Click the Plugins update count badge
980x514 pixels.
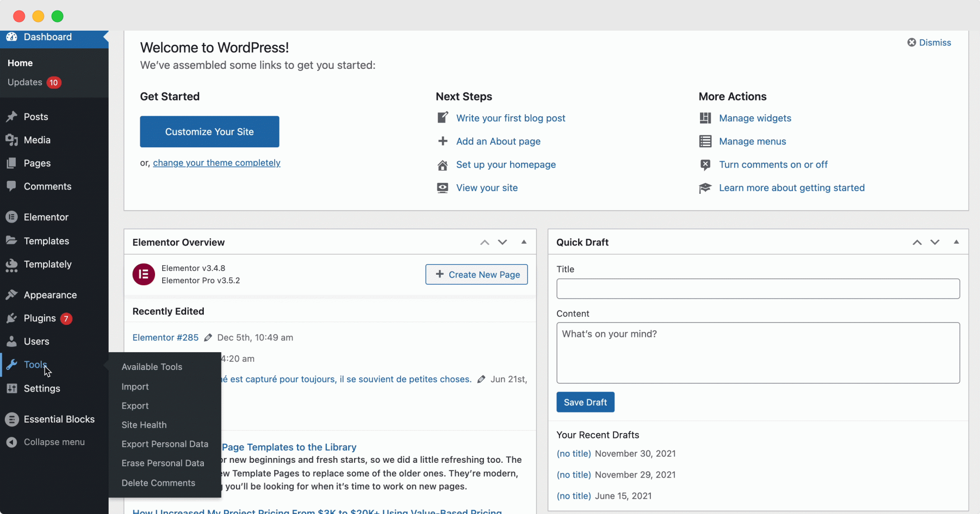point(66,318)
